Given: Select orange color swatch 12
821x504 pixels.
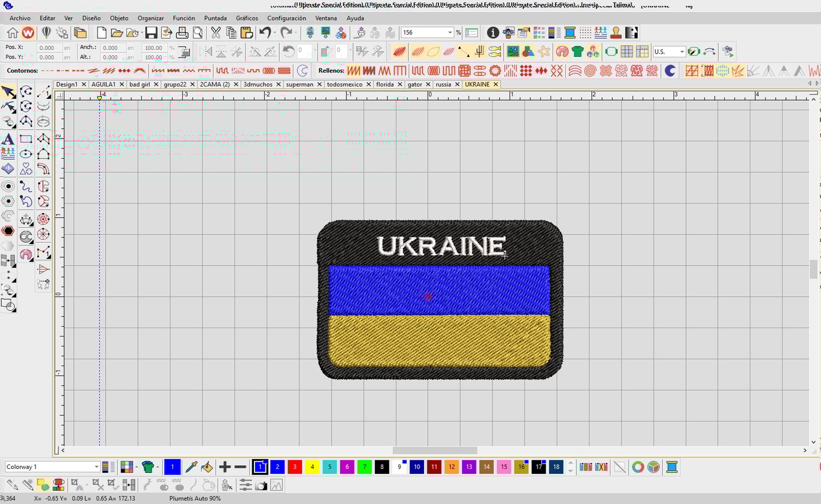Looking at the screenshot, I should [452, 467].
